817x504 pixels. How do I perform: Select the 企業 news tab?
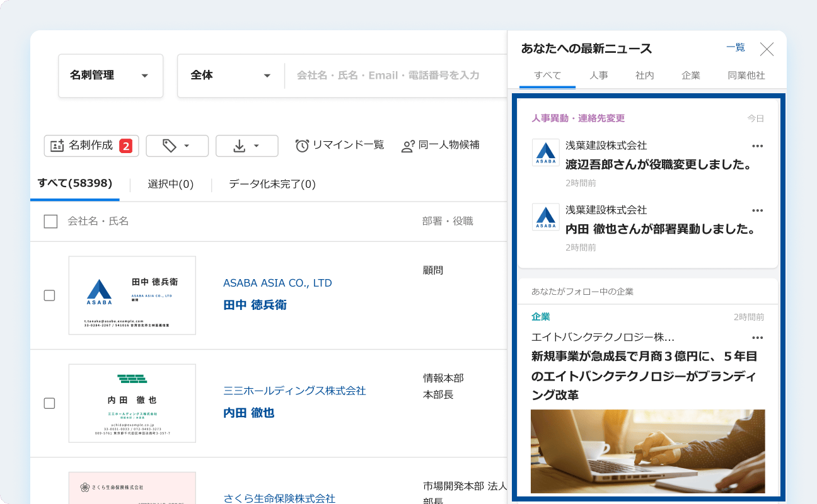(691, 75)
